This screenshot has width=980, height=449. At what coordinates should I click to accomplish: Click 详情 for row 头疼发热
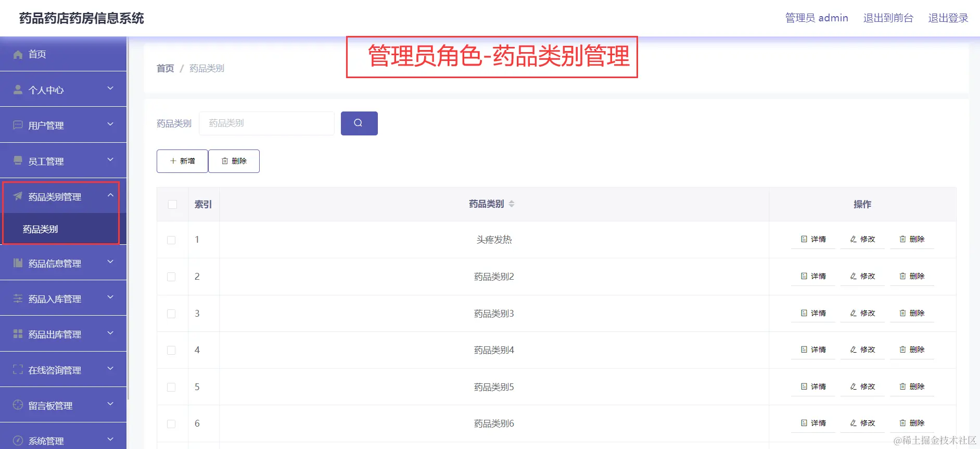pyautogui.click(x=813, y=239)
